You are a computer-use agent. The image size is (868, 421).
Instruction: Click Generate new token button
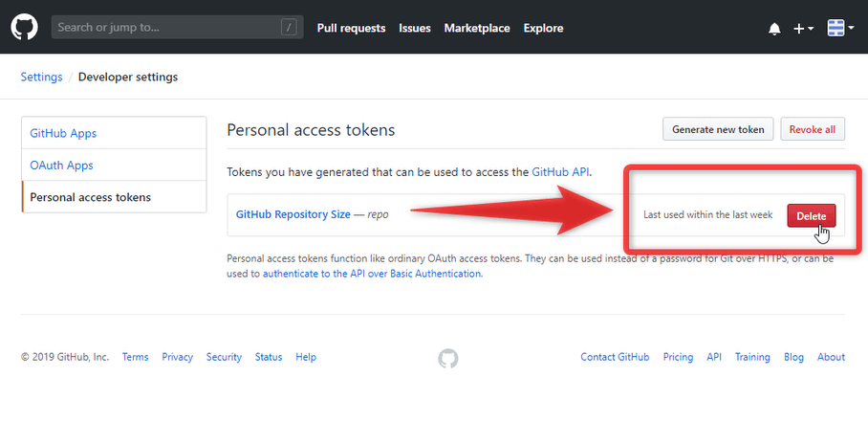click(718, 129)
